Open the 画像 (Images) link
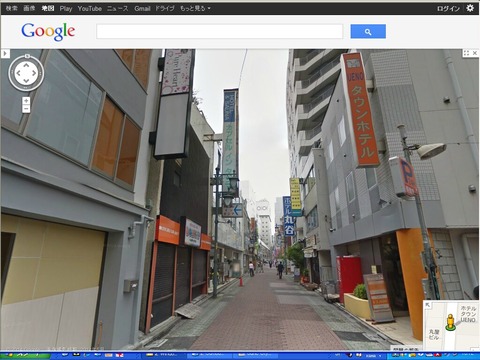 [29, 8]
